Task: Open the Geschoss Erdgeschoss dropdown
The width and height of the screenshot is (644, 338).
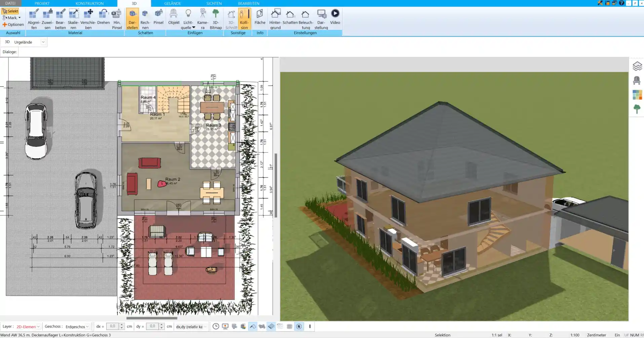Action: coord(87,327)
